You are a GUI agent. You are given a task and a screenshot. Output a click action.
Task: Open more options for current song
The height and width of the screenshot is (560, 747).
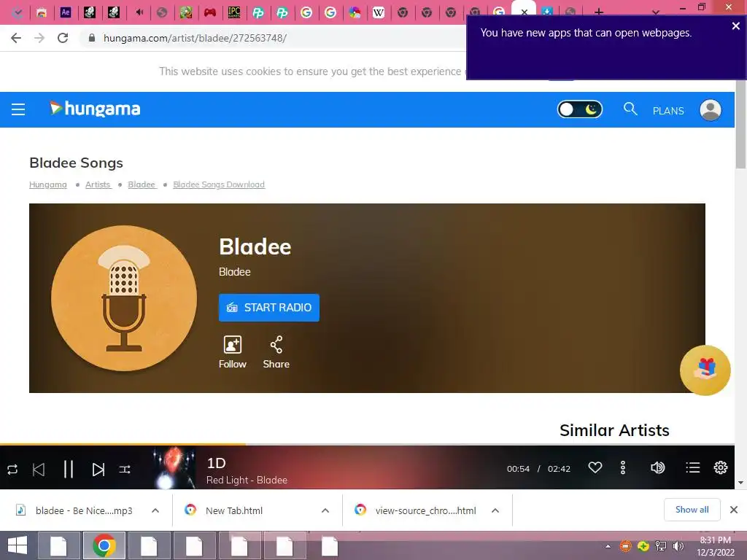(x=623, y=467)
